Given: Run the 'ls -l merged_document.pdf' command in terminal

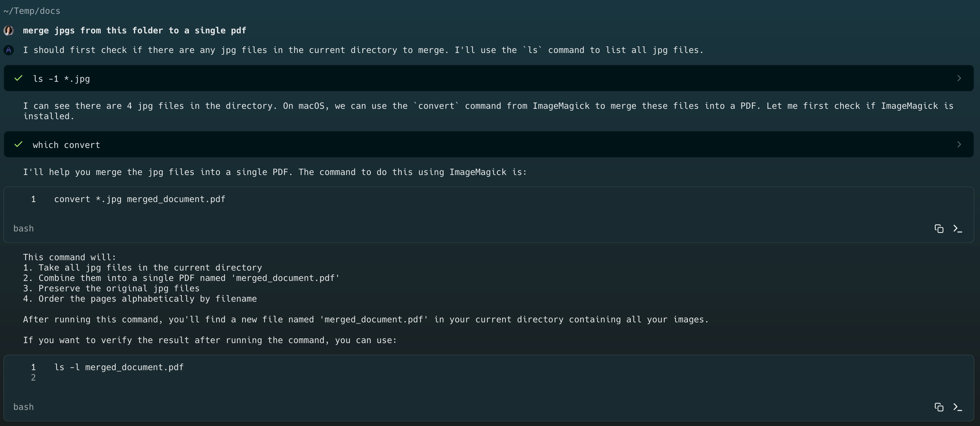Looking at the screenshot, I should [x=958, y=407].
